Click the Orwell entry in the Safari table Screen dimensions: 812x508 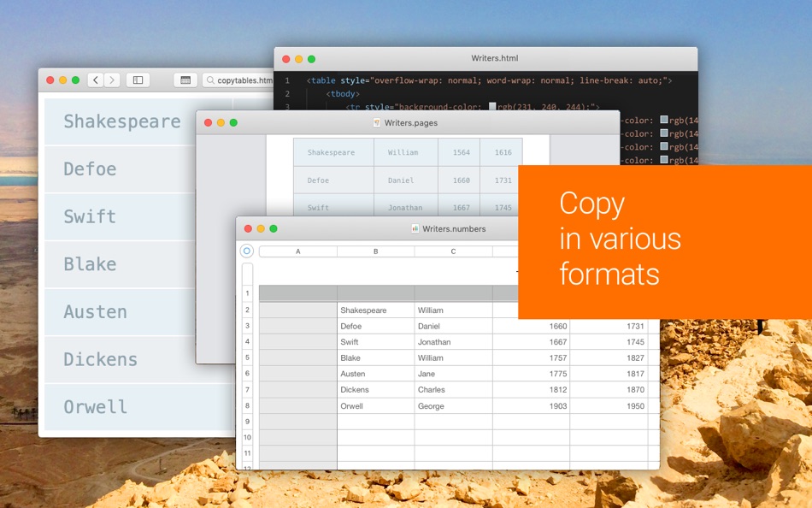click(x=96, y=407)
